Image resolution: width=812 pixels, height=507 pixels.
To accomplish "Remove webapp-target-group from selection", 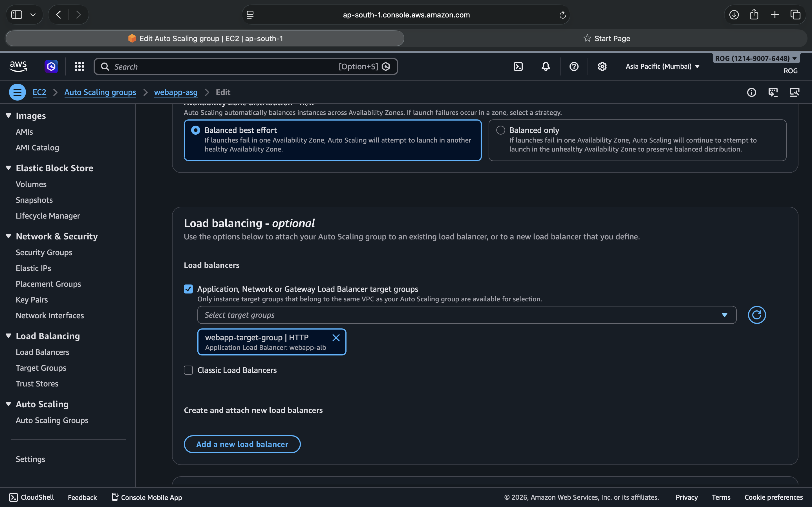I will point(336,338).
